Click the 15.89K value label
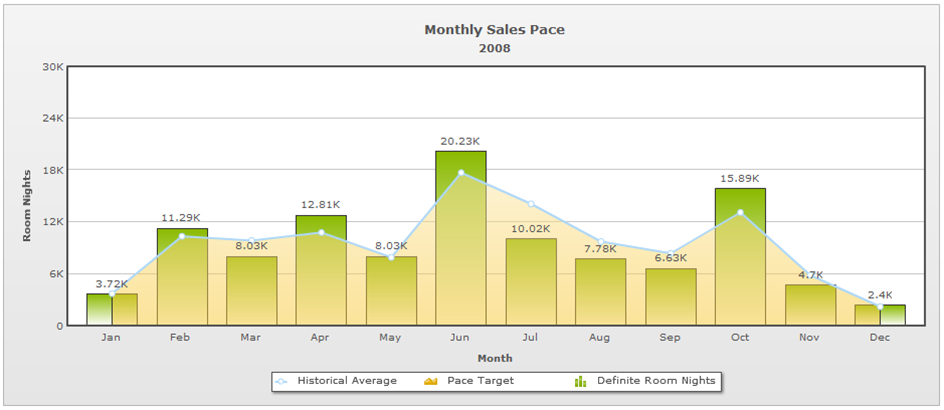The width and height of the screenshot is (944, 410). click(740, 179)
